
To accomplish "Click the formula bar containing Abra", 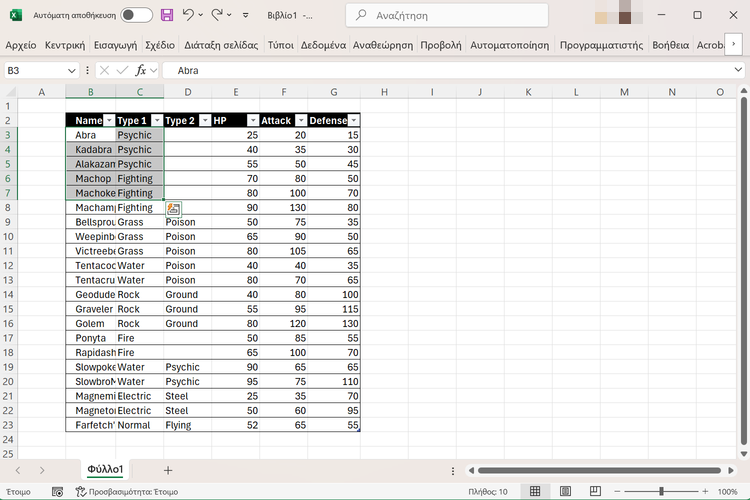I will (447, 70).
